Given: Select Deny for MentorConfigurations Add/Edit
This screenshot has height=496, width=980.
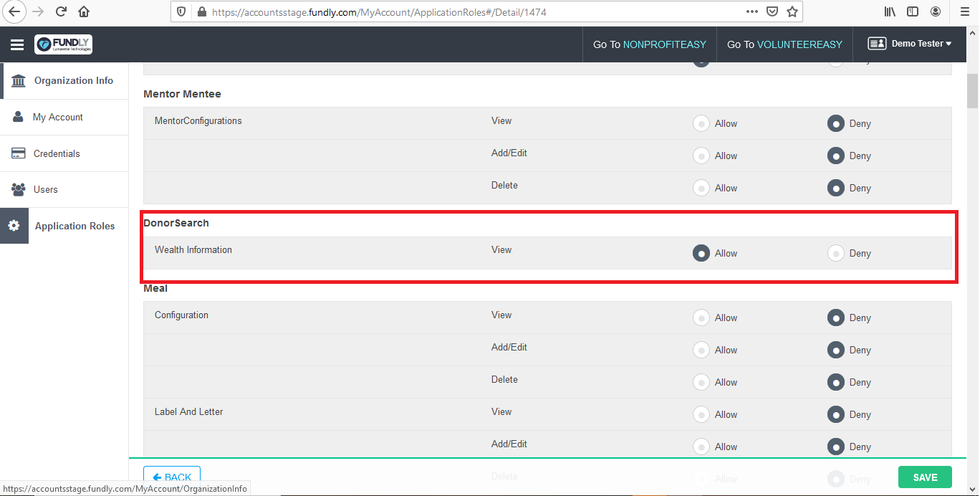Looking at the screenshot, I should [835, 156].
